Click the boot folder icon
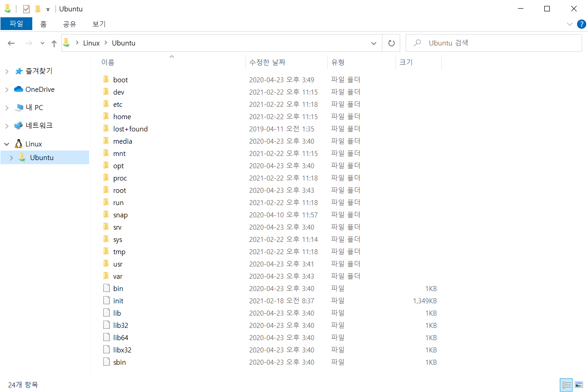588x392 pixels. [106, 80]
